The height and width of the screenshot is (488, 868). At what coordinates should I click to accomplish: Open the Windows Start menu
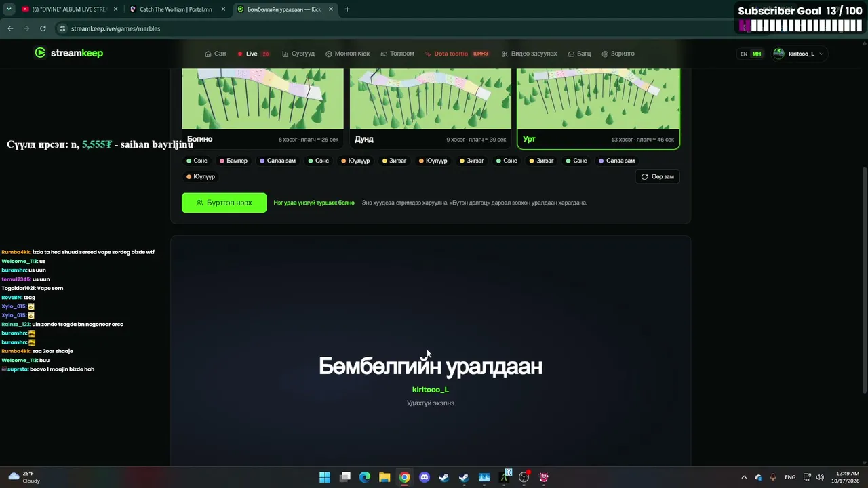325,477
